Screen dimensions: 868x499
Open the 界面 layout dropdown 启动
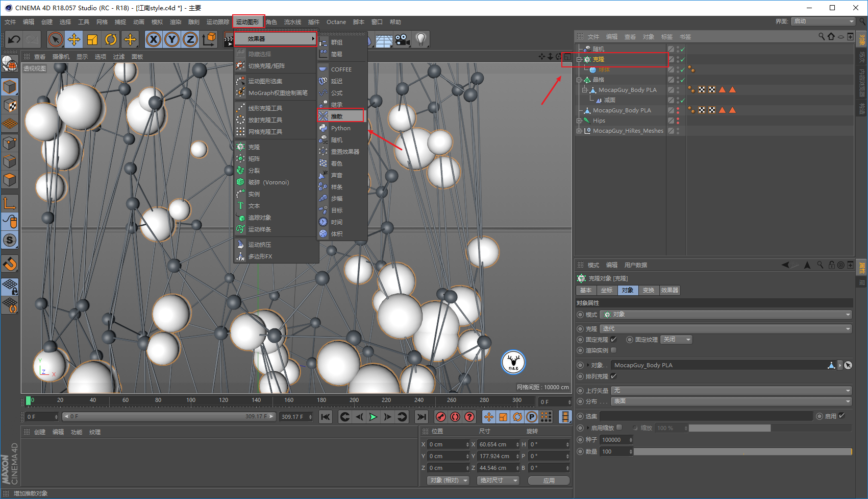pos(823,21)
